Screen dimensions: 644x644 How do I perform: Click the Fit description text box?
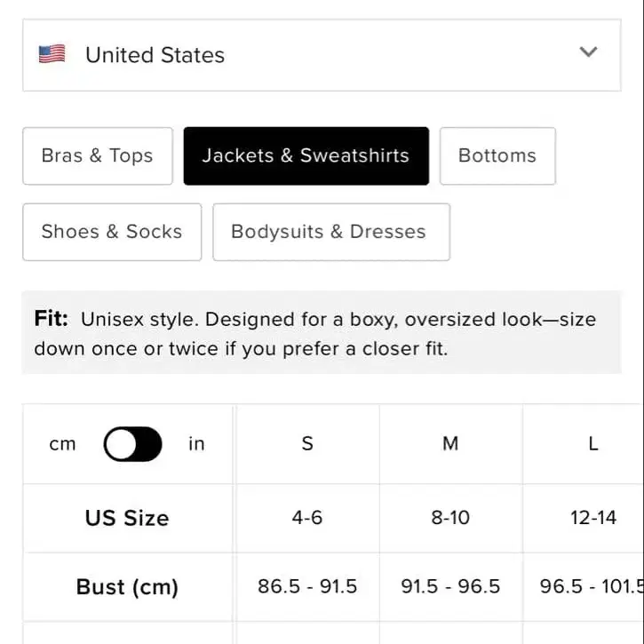(x=321, y=333)
